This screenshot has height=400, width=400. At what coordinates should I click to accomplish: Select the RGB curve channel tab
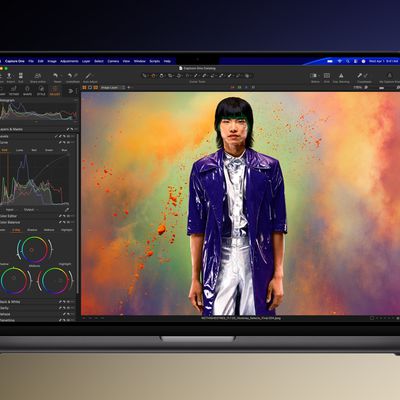click(x=5, y=150)
